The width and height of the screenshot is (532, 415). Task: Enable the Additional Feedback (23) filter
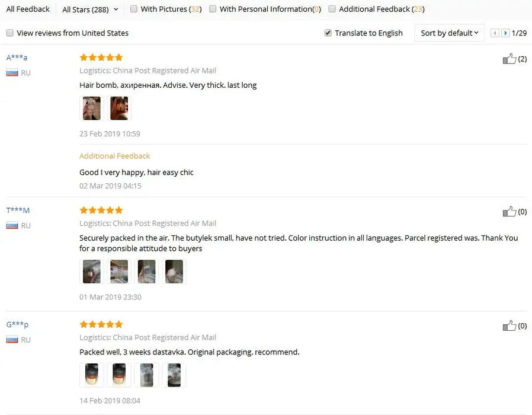click(332, 9)
